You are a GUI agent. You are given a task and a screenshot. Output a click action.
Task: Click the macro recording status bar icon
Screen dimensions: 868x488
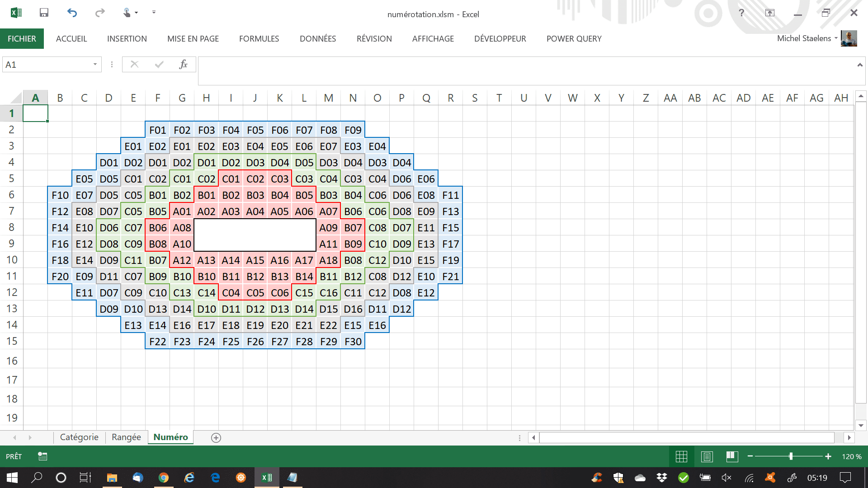click(x=42, y=456)
